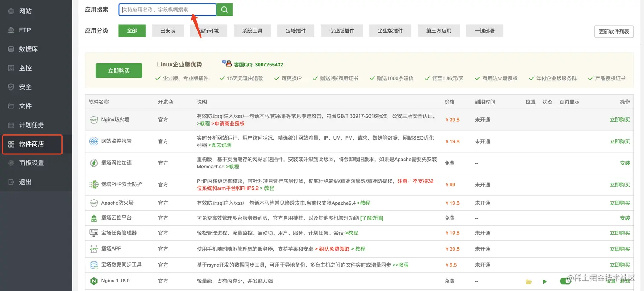644x291 pixels.
Task: Click the 堡塔PHP安全防护 icon
Action: pyautogui.click(x=94, y=185)
